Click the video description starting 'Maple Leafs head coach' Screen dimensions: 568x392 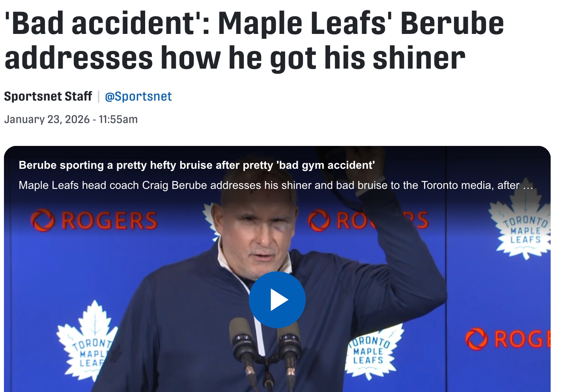tap(268, 185)
